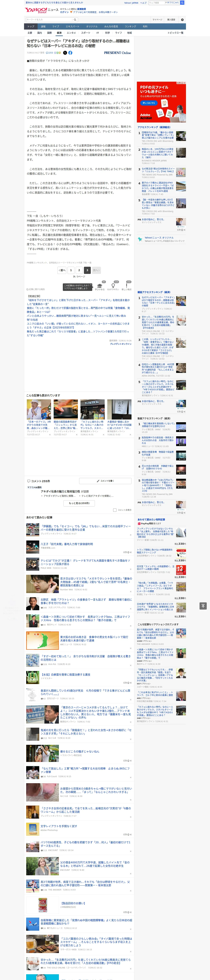Click the blue web search button at top right
Viewport: 210px width, 980px height.
pyautogui.click(x=182, y=3)
